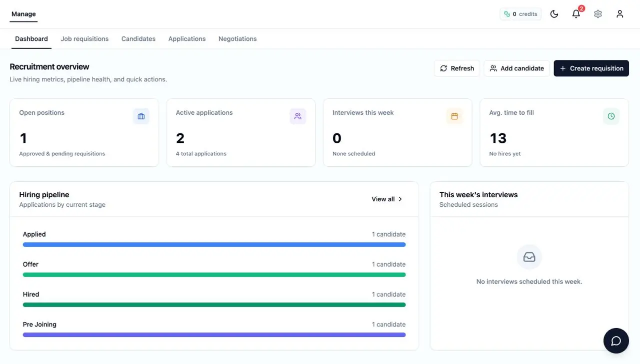Click 'Approved & pending requisitions' text
The height and width of the screenshot is (364, 640).
point(62,154)
